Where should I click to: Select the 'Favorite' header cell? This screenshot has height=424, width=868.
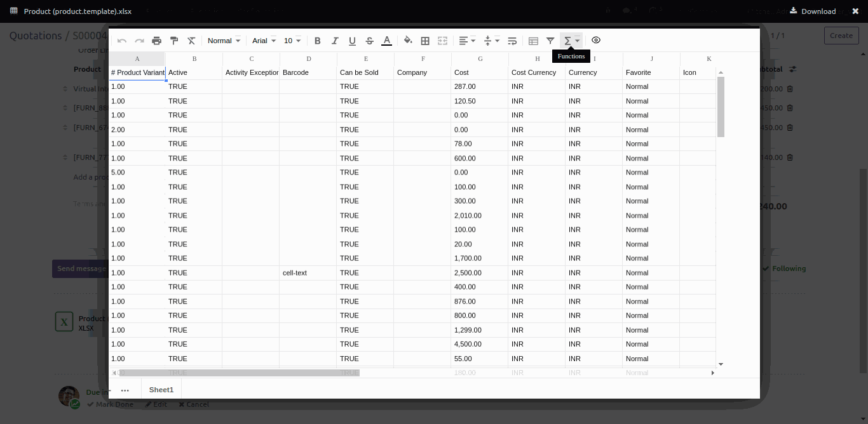coord(651,72)
